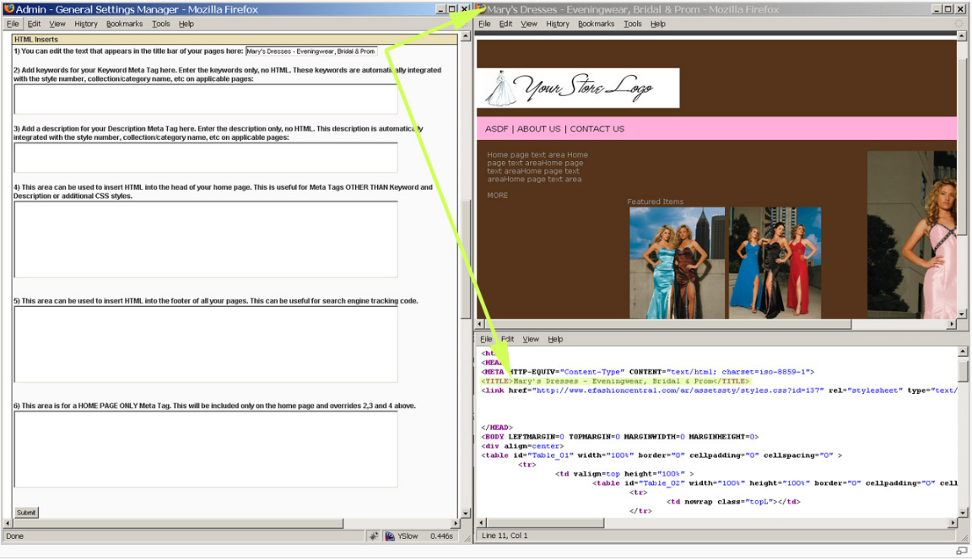Click the highlighted TITLE line in source code

tap(616, 381)
